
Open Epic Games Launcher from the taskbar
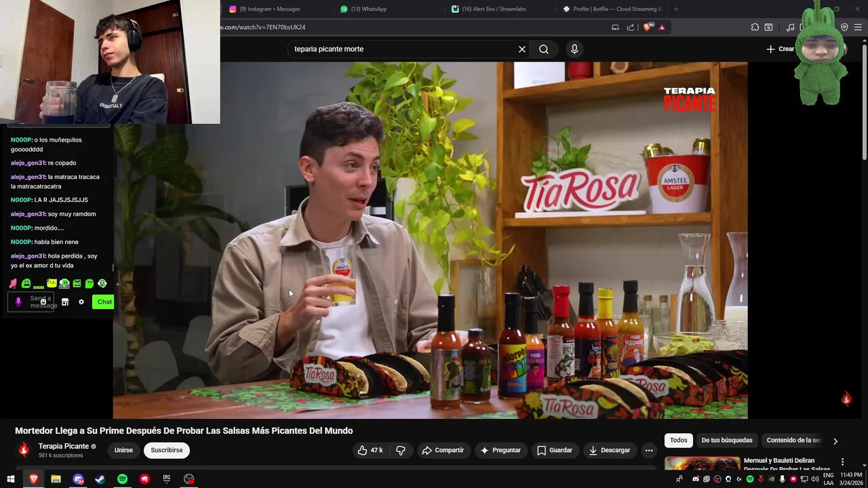coord(167,479)
